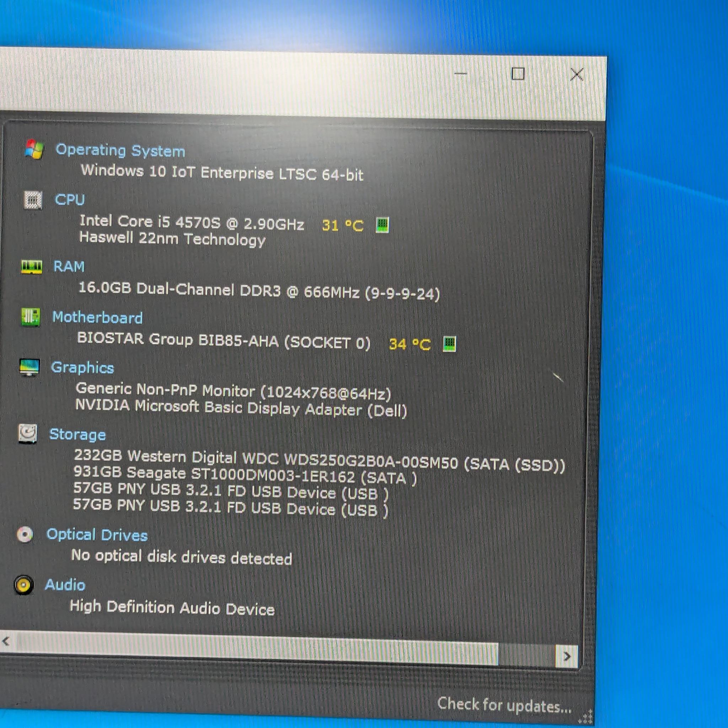
Task: Click the No optical disk drives detected text
Action: (182, 557)
